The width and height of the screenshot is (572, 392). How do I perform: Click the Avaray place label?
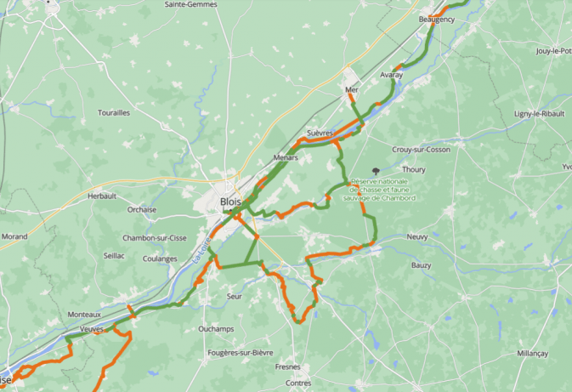pos(392,75)
